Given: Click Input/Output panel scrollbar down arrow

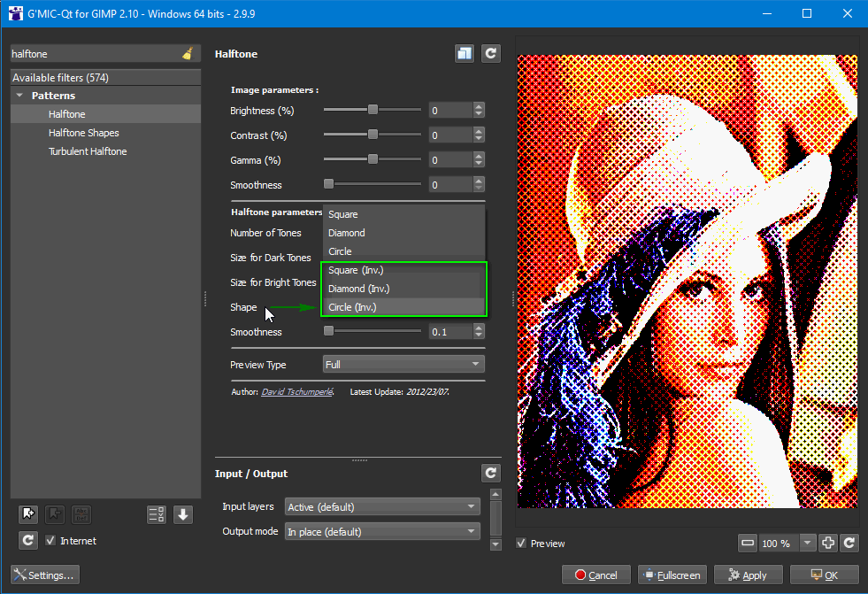Looking at the screenshot, I should click(495, 544).
